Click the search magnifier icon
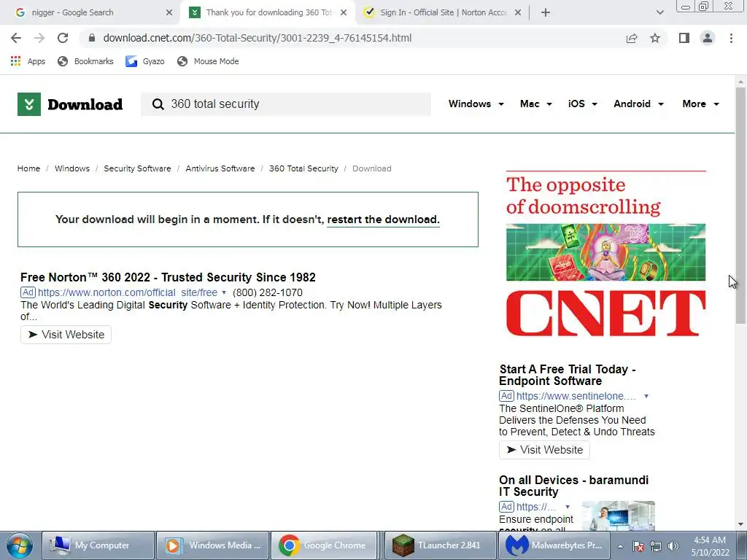 click(158, 104)
